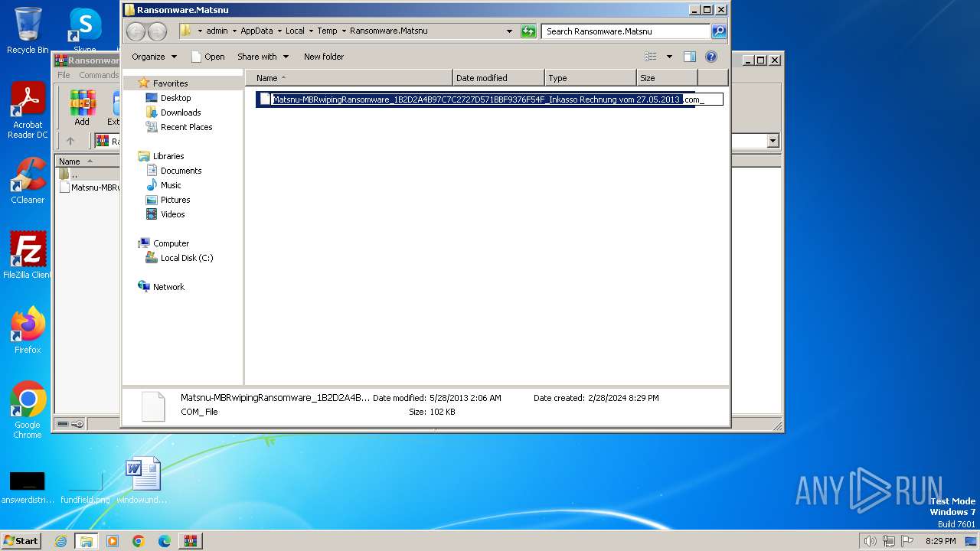Open the Music library
Screen dimensions: 980x551
tap(171, 185)
